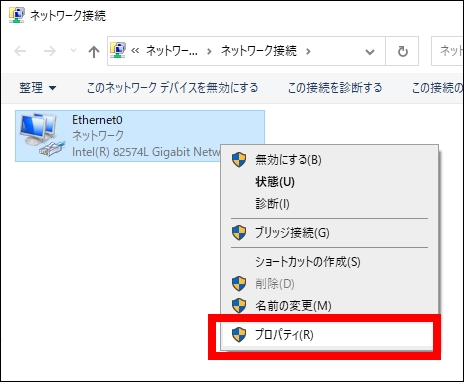Choose 無効にする(B) in context menu
Screen dimensions: 464x382
(329, 160)
